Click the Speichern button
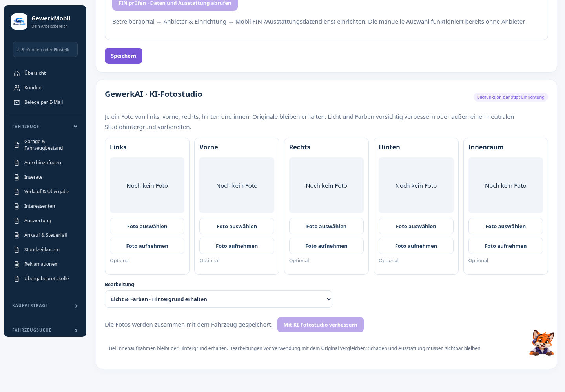The height and width of the screenshot is (392, 565). [x=124, y=56]
